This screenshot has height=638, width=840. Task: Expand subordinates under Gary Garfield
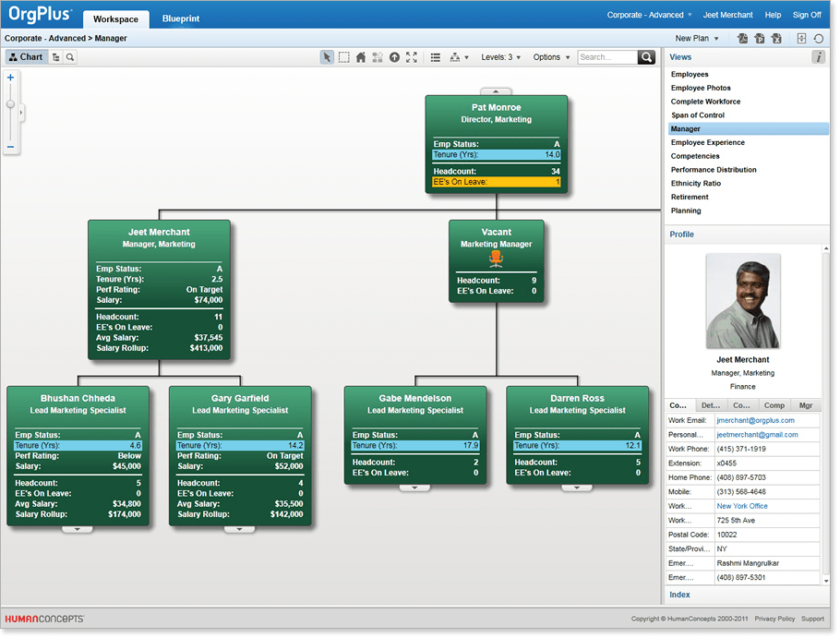(239, 529)
